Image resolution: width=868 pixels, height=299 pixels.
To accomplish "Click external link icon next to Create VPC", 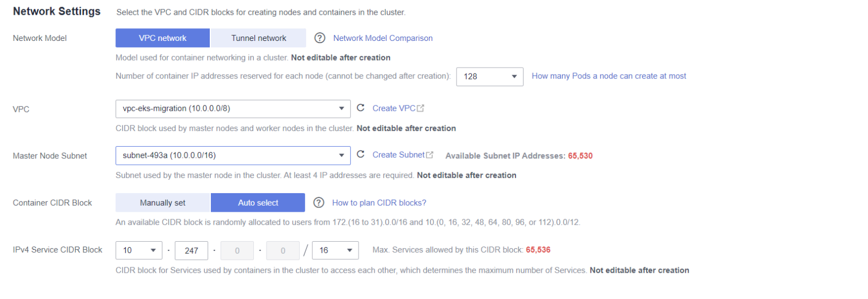I will [421, 109].
